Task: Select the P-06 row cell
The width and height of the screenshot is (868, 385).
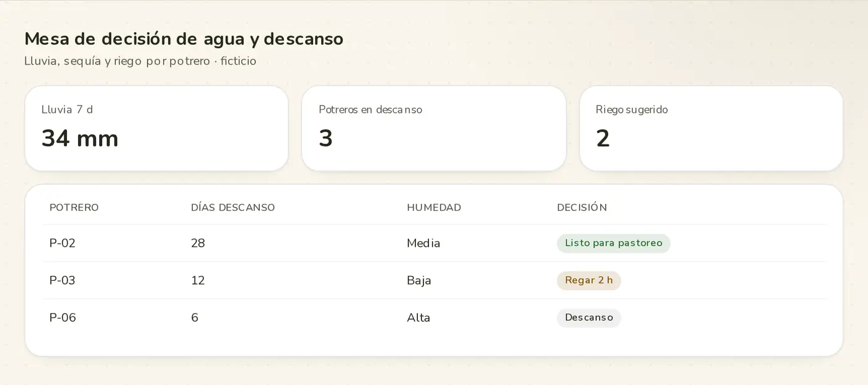Action: [63, 317]
